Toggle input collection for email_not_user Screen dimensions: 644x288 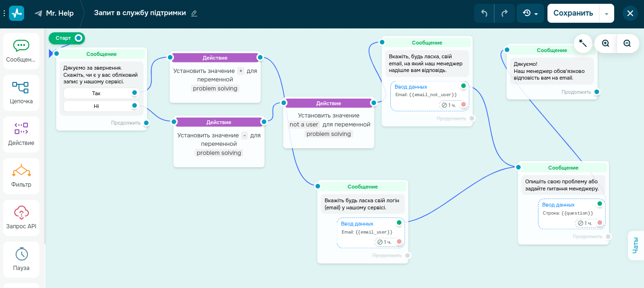pyautogui.click(x=464, y=87)
